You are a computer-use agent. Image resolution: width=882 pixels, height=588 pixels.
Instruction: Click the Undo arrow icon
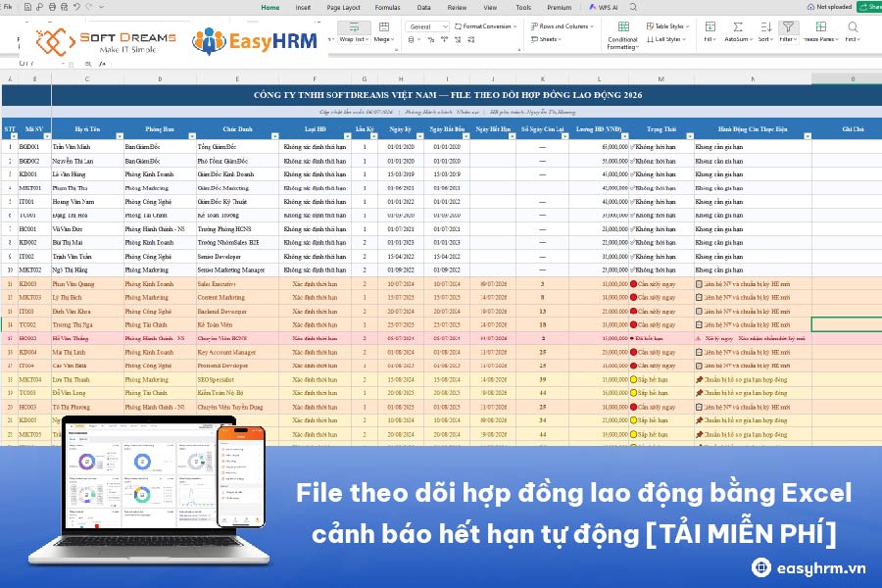pyautogui.click(x=76, y=7)
